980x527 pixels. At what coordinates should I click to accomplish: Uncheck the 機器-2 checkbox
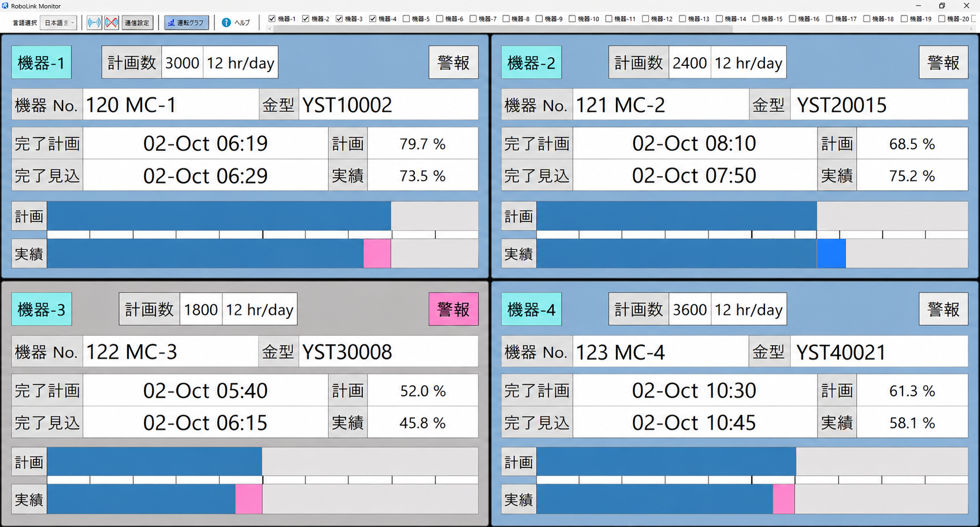point(305,19)
